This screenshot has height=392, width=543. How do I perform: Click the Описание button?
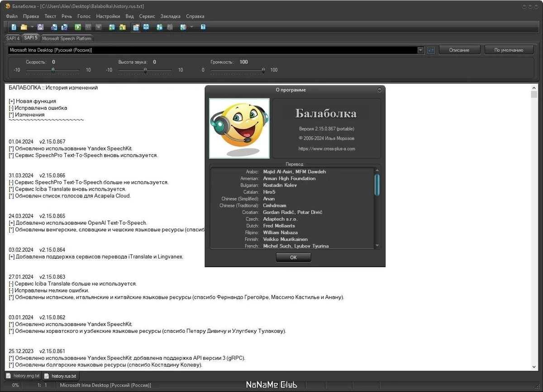(459, 50)
